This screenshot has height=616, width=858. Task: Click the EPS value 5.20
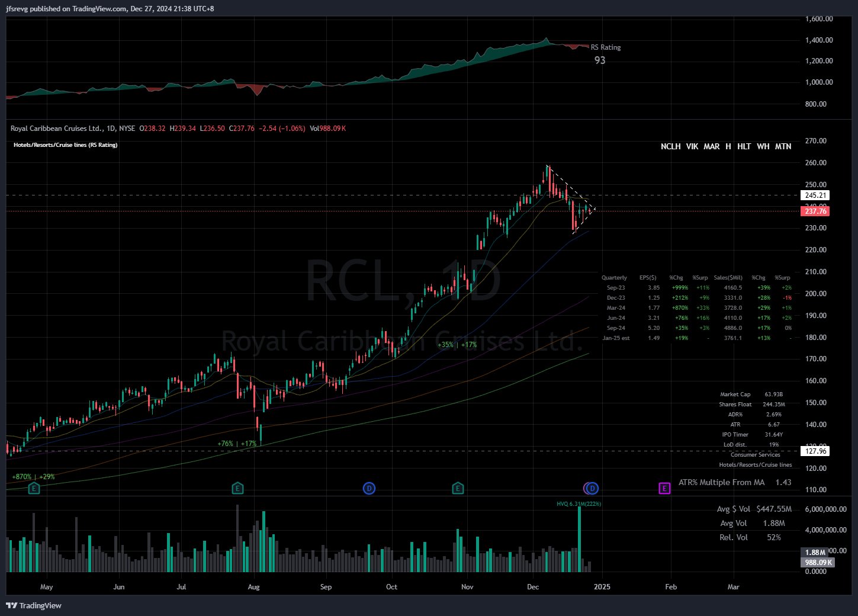coord(654,328)
